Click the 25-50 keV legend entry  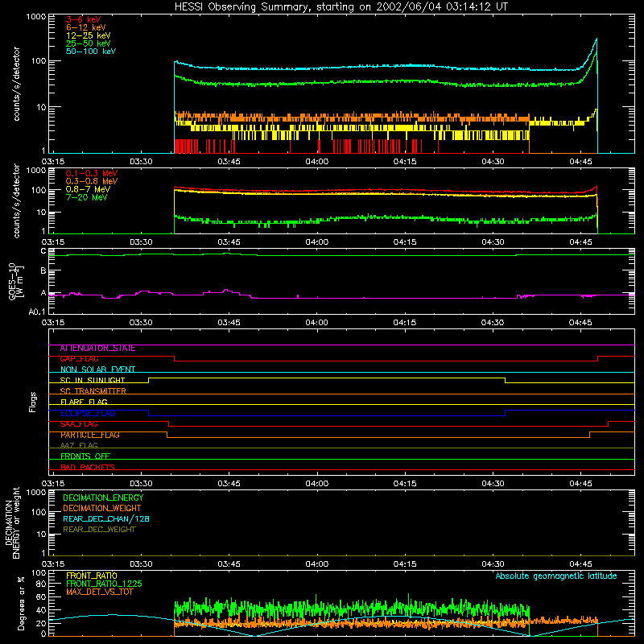(89, 43)
